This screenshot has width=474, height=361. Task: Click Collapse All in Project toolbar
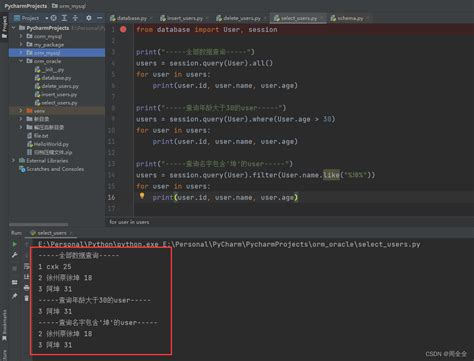tap(75, 18)
